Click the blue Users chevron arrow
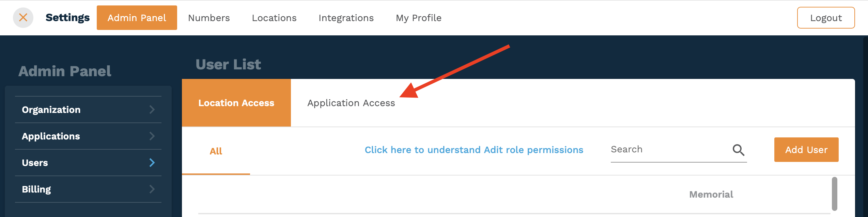The image size is (868, 217). coord(152,163)
